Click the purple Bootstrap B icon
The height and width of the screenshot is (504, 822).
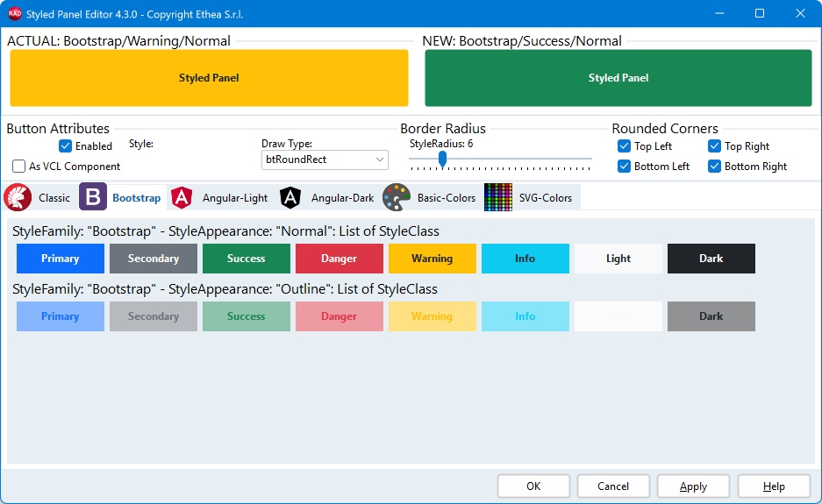(93, 197)
